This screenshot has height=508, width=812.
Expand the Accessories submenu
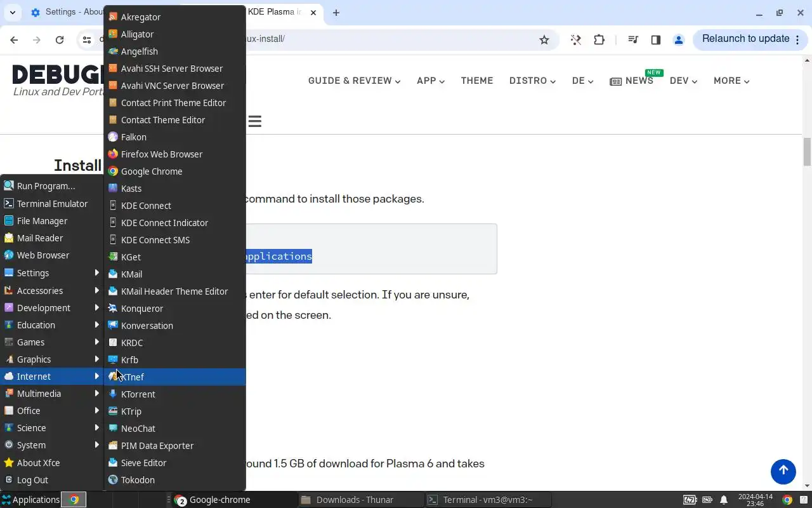(51, 291)
